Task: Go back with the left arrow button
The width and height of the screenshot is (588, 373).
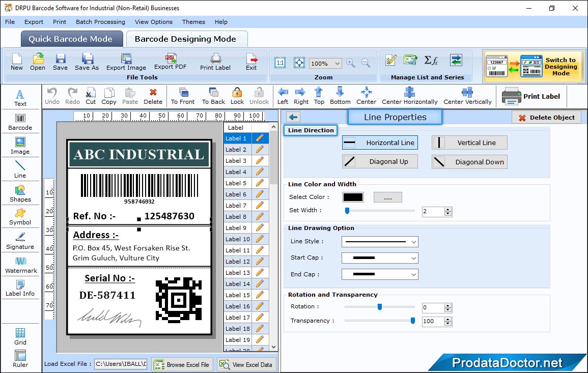Action: (x=293, y=118)
